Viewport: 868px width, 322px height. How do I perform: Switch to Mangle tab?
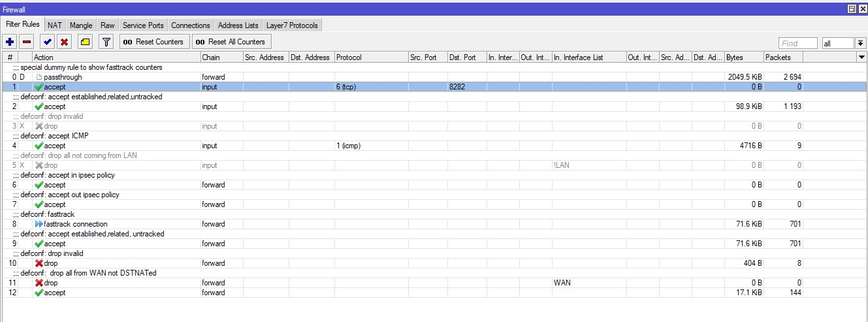tap(82, 25)
